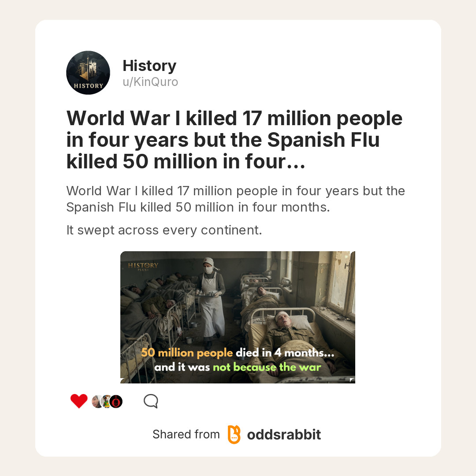
Task: Open the History community name
Action: [149, 66]
